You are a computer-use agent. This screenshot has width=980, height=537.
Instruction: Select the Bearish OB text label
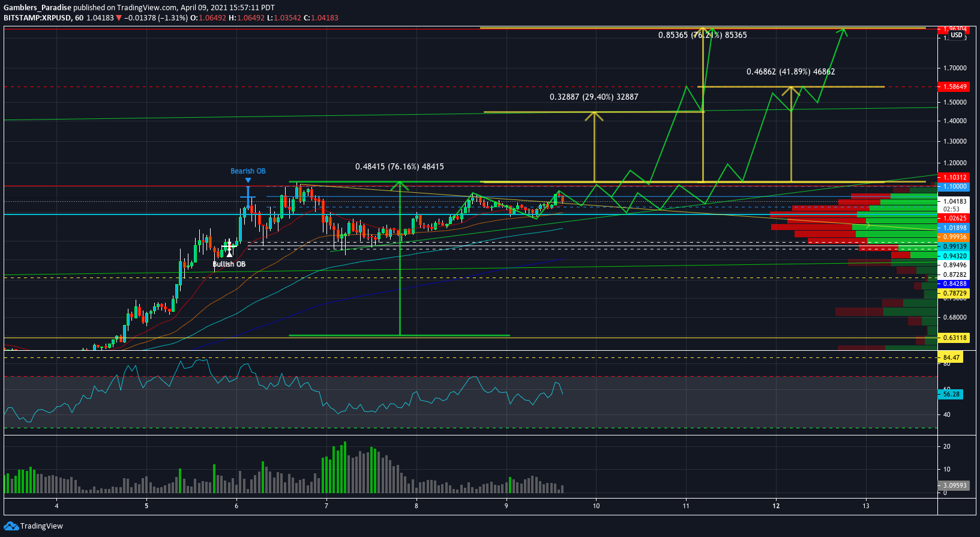point(248,171)
